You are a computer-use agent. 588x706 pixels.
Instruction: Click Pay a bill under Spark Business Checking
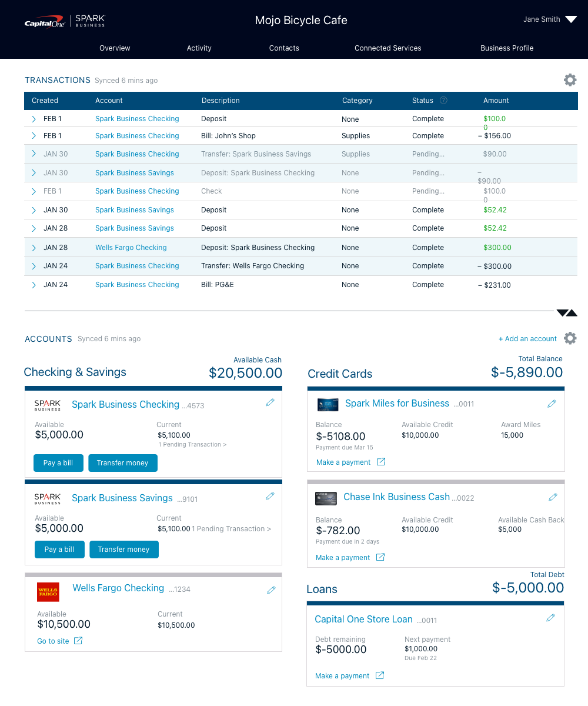(x=58, y=463)
